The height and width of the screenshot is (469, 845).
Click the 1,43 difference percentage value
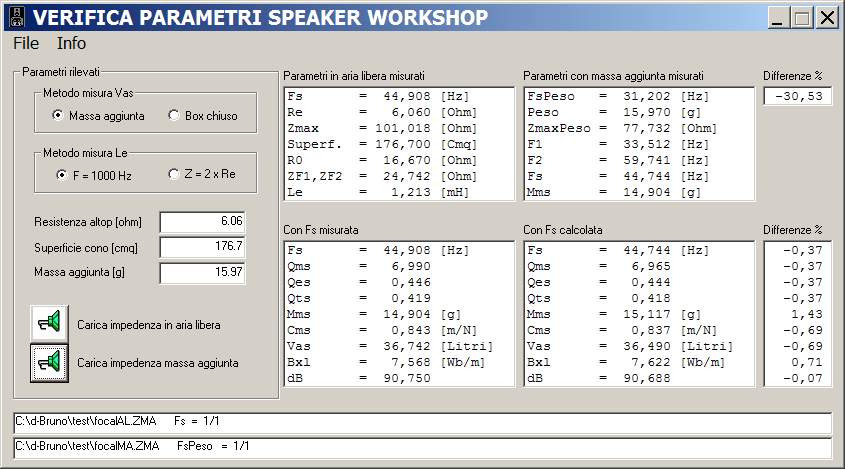(807, 314)
